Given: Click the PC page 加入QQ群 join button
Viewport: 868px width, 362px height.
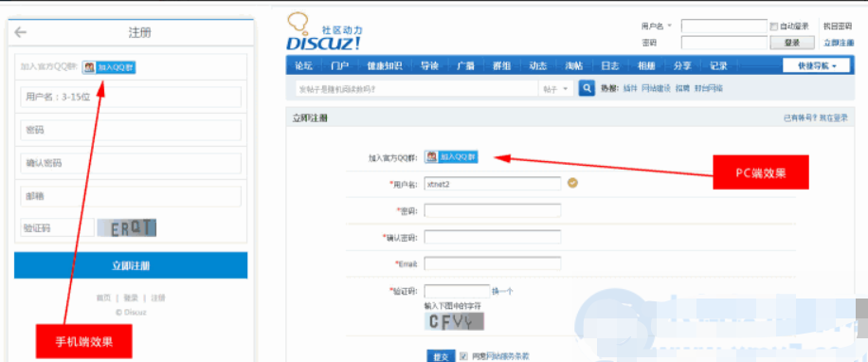Looking at the screenshot, I should click(451, 156).
